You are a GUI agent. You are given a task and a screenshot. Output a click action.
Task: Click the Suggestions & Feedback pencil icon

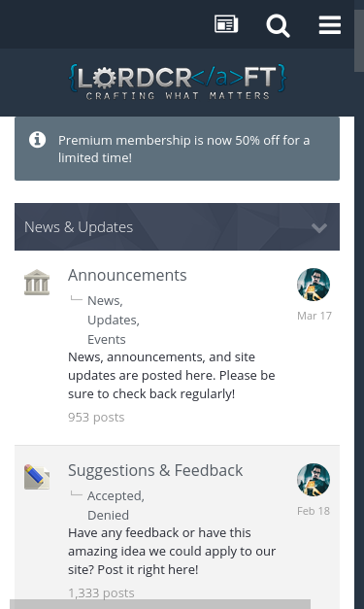tap(37, 477)
